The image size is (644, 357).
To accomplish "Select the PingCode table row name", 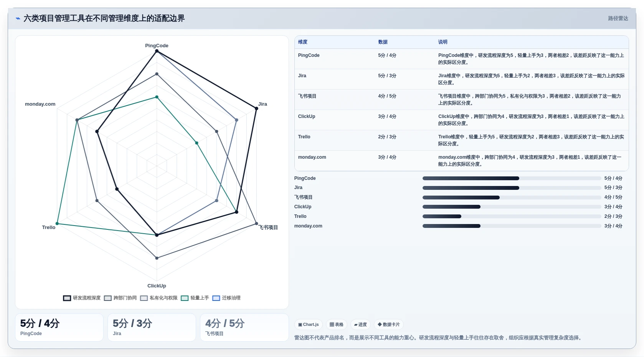I will point(309,55).
